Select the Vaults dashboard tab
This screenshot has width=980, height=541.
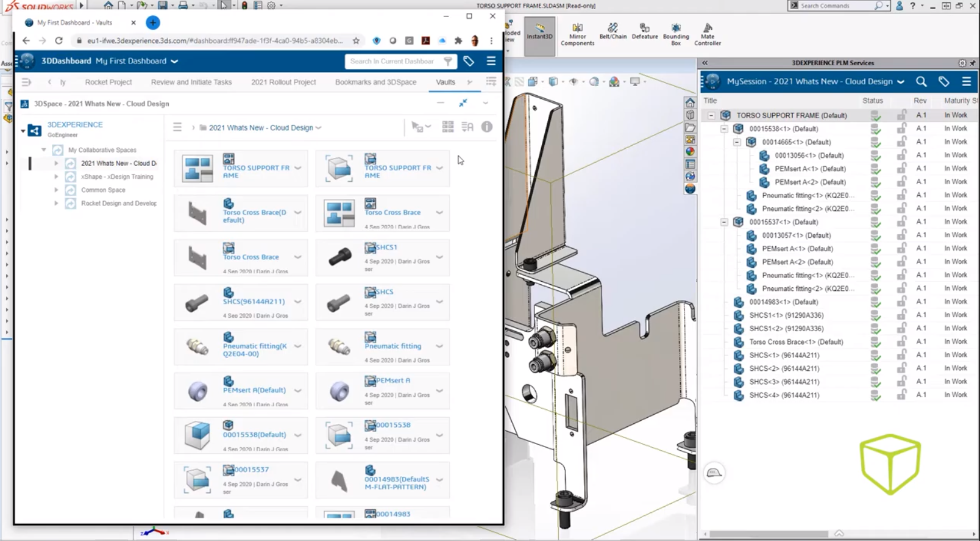(446, 82)
